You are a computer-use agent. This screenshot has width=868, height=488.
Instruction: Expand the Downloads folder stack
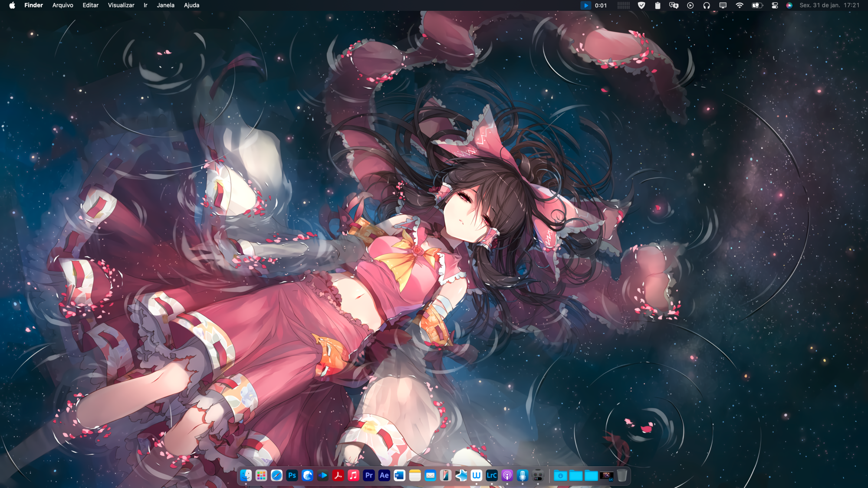(560, 475)
